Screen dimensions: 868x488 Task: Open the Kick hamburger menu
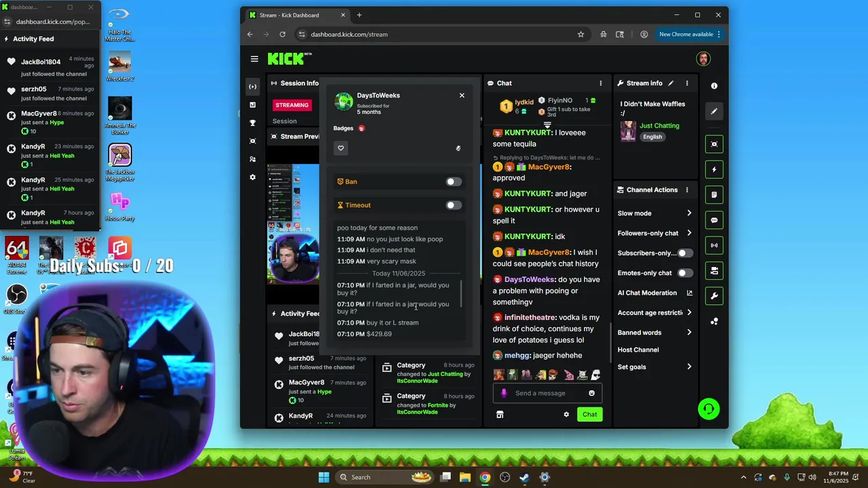pyautogui.click(x=254, y=59)
